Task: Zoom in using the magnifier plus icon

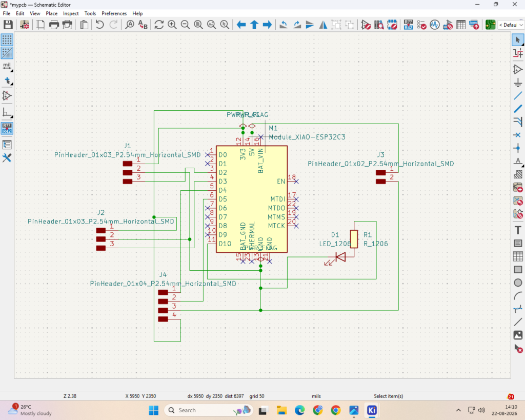Action: [x=172, y=25]
